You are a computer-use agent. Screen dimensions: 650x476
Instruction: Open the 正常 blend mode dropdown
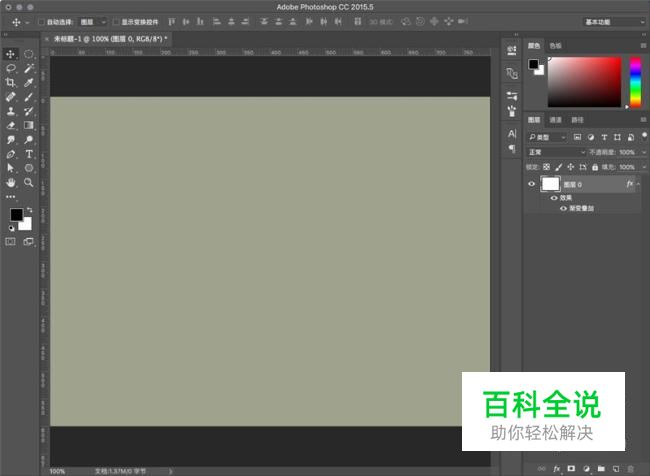(x=556, y=152)
